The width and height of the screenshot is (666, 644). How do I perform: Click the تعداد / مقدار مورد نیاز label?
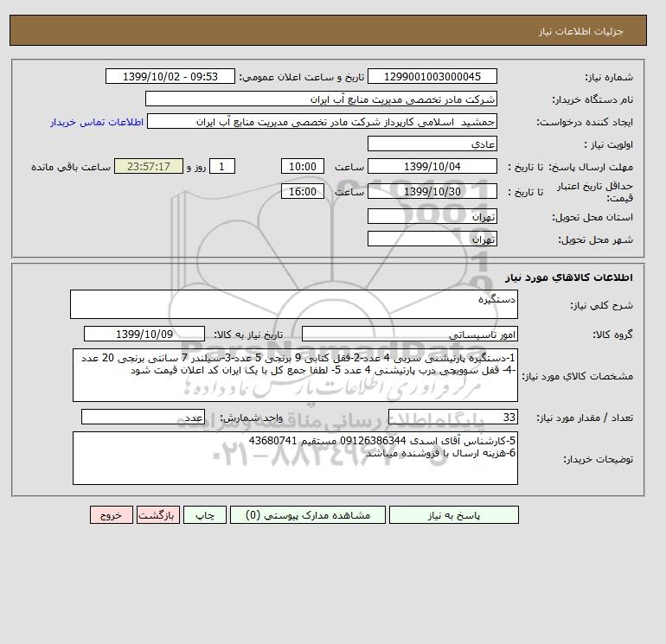pyautogui.click(x=585, y=418)
